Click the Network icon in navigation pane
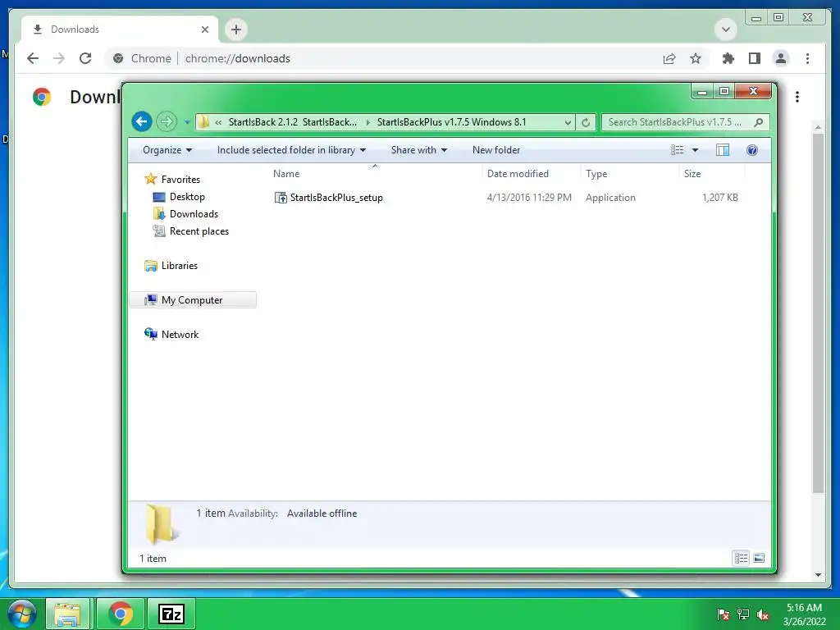This screenshot has width=840, height=630. click(151, 334)
